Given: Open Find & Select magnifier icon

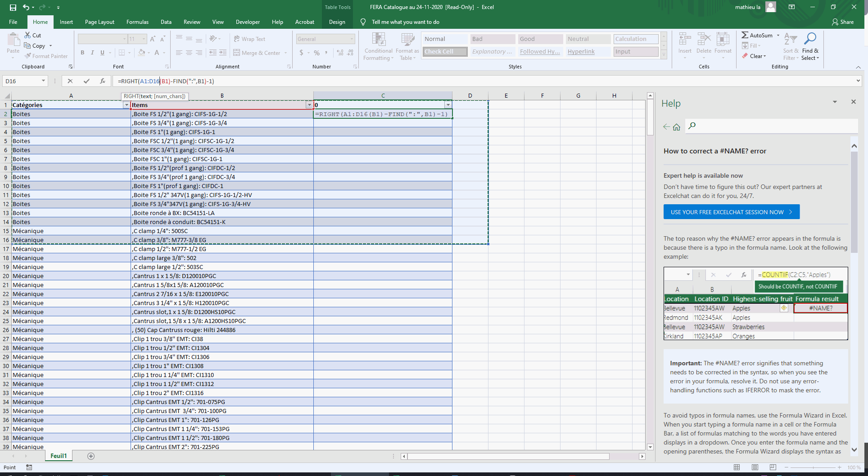Looking at the screenshot, I should pyautogui.click(x=810, y=40).
